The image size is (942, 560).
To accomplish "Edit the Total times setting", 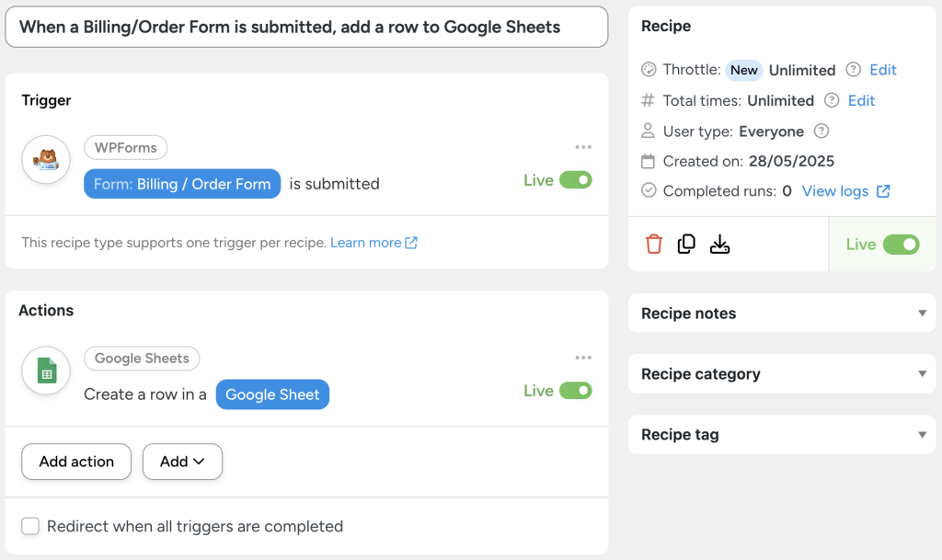I will pyautogui.click(x=859, y=100).
